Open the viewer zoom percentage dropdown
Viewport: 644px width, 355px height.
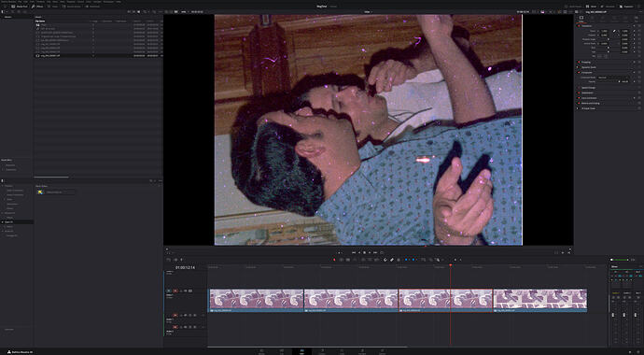[184, 11]
